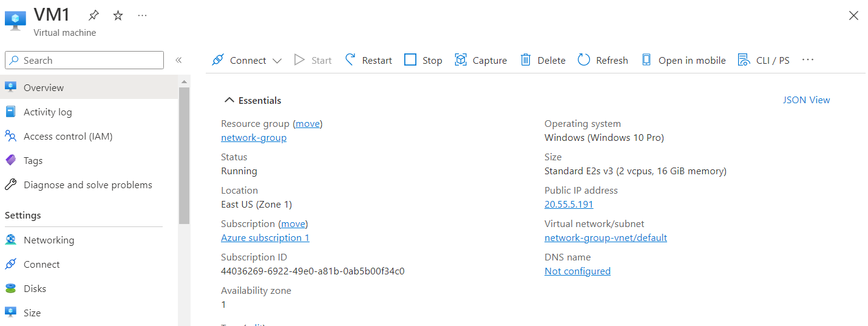Open Tags in the sidebar
Screen dimensions: 868x326
click(89, 160)
